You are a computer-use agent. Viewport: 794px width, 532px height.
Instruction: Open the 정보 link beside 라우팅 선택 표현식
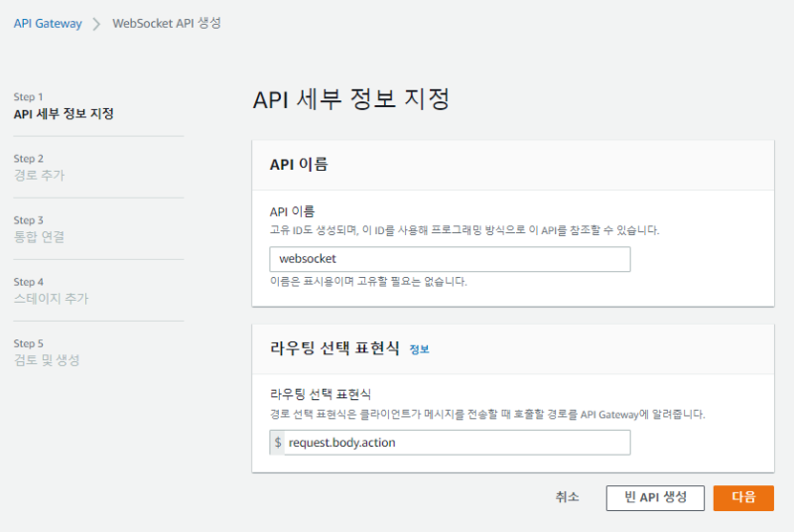pos(419,349)
